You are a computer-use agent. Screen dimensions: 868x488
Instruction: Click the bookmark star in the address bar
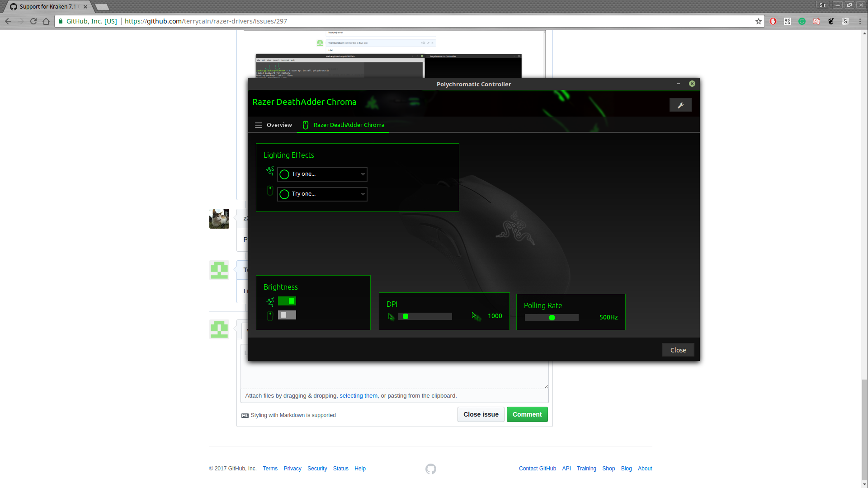click(758, 21)
